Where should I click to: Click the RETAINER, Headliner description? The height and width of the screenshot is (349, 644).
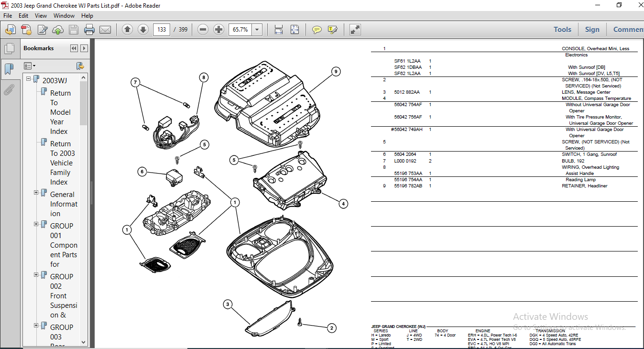(x=584, y=186)
